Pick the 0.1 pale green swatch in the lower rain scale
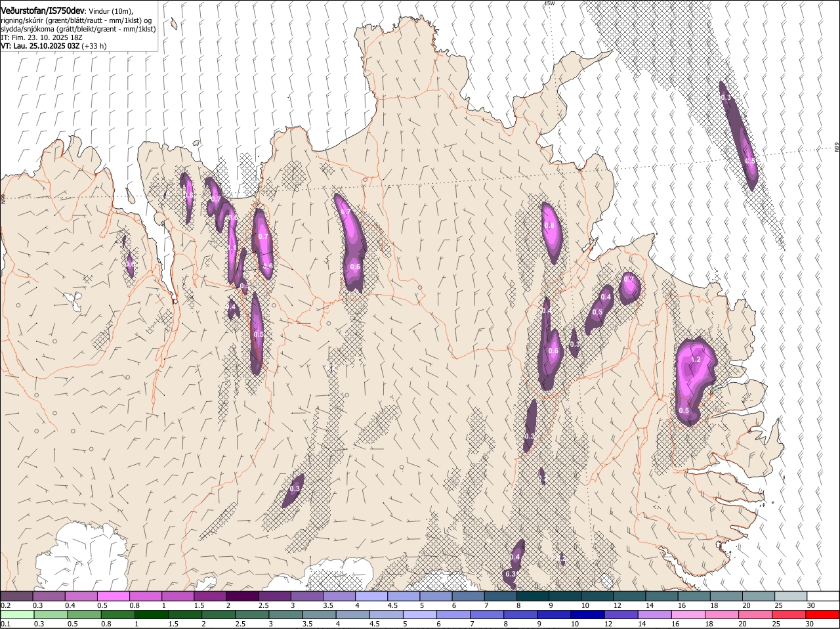840x629 pixels. click(17, 615)
